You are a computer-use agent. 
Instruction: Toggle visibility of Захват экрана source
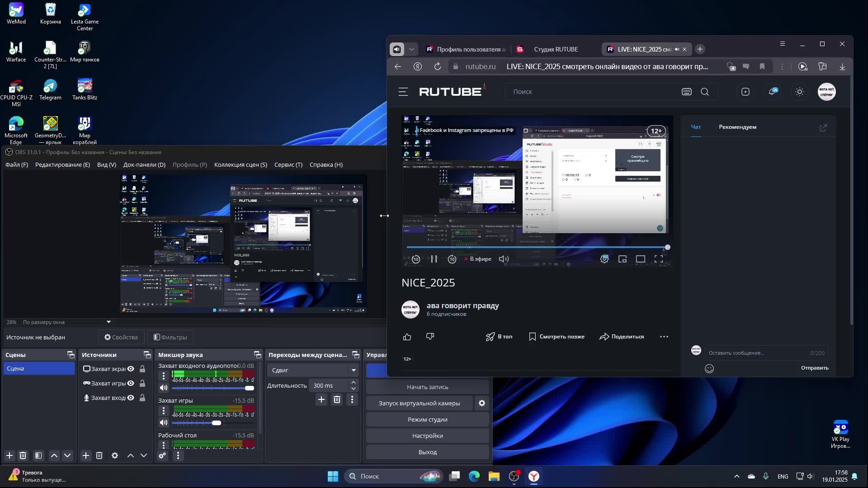131,369
